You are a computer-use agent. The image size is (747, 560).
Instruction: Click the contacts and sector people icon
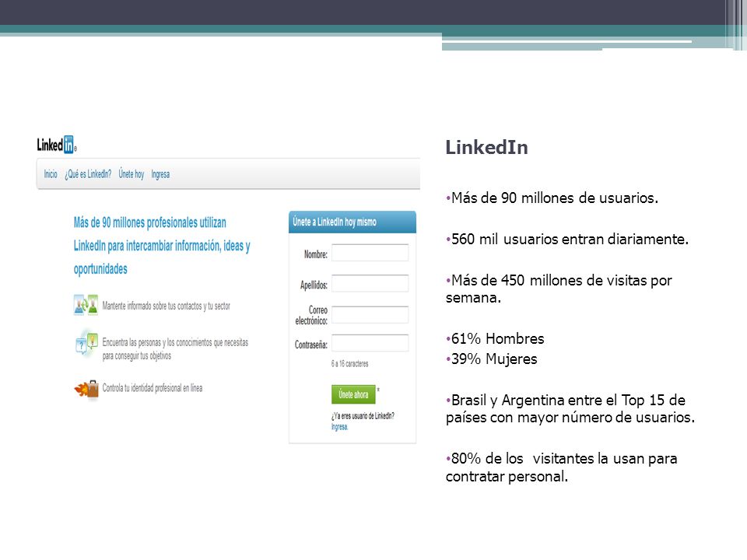point(86,305)
